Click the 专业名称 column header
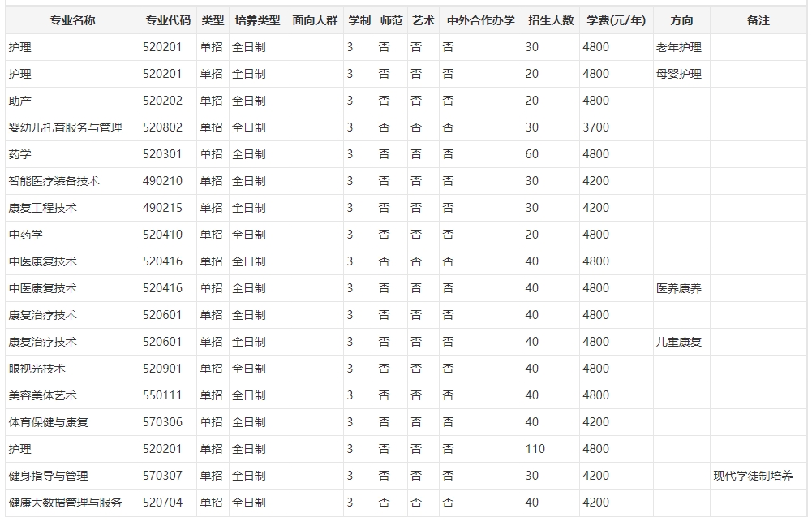 pos(72,20)
